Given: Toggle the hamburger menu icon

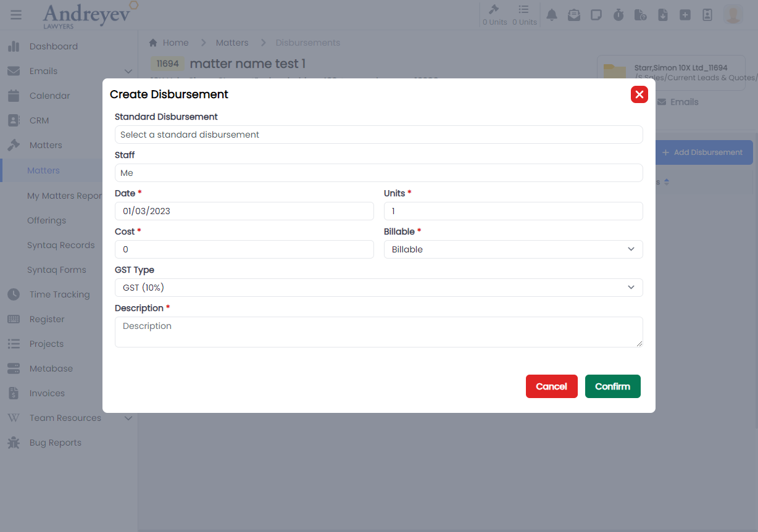Looking at the screenshot, I should [16, 15].
